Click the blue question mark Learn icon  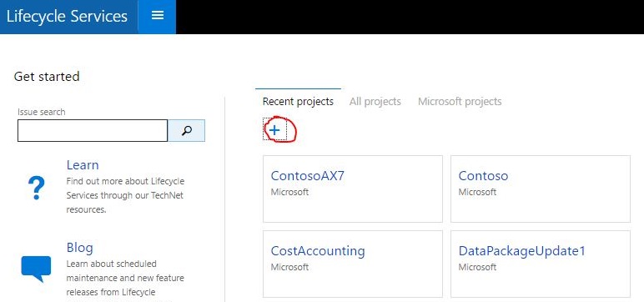tap(36, 188)
